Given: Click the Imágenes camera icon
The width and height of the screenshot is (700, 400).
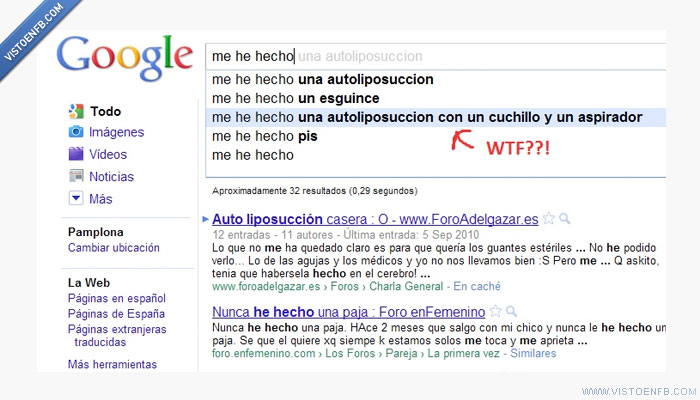Looking at the screenshot, I should click(x=76, y=132).
